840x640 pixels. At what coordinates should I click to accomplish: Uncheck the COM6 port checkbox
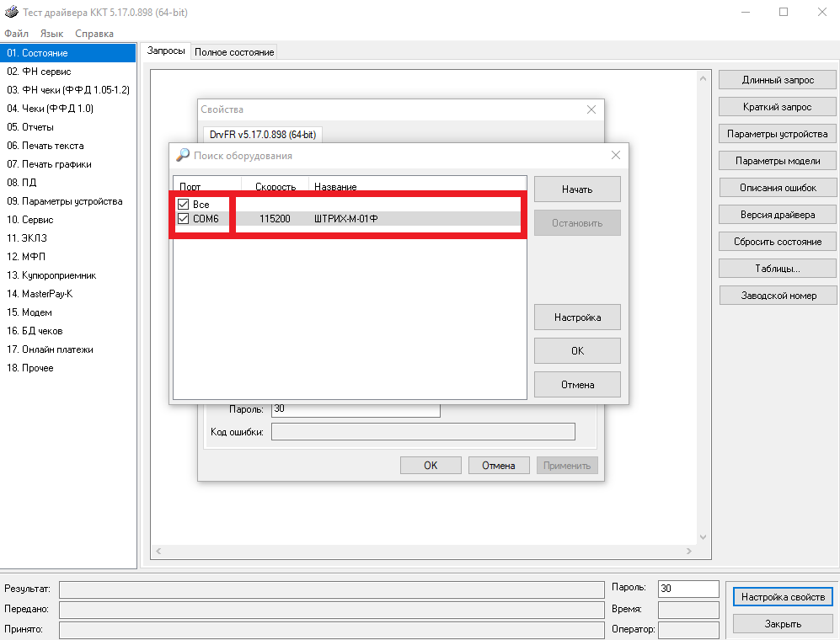(183, 219)
